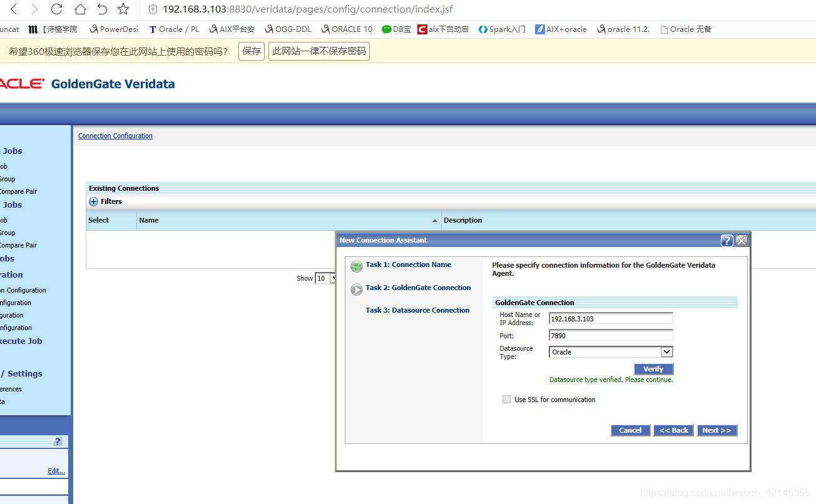The width and height of the screenshot is (816, 504).
Task: Click the Verify button
Action: (653, 369)
